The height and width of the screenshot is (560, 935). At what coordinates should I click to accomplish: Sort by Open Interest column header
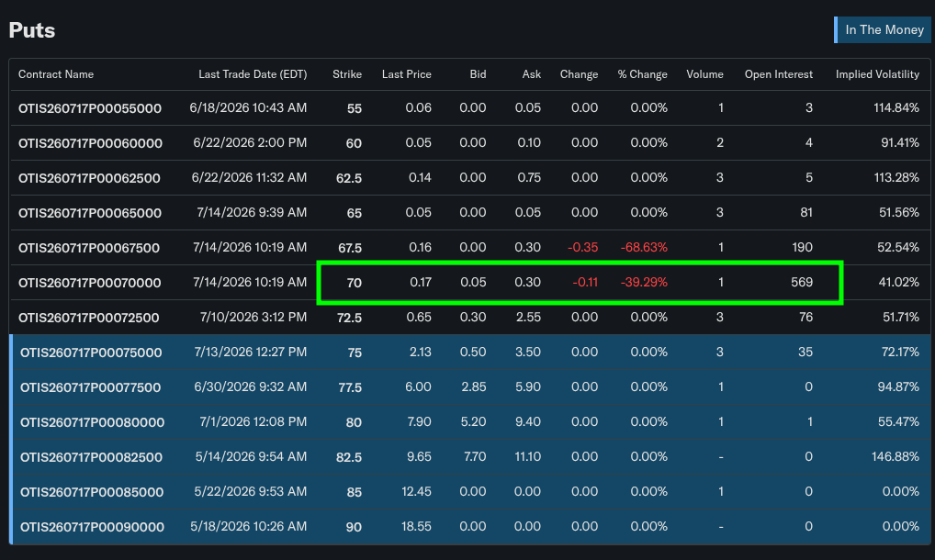(x=779, y=74)
